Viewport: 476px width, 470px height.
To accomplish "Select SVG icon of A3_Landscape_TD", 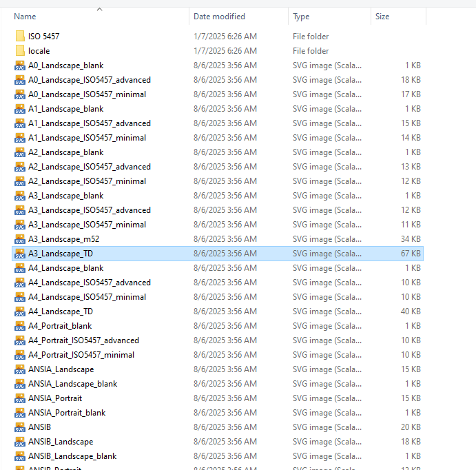I will point(20,254).
